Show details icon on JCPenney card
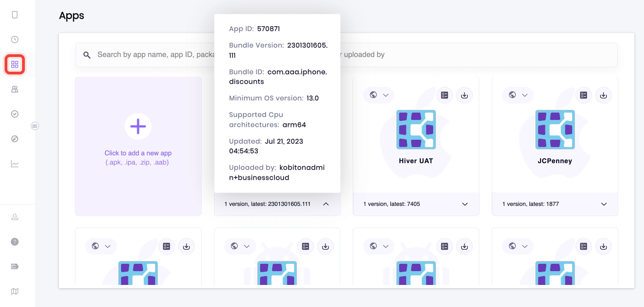Viewport: 644px width, 307px height. point(584,95)
